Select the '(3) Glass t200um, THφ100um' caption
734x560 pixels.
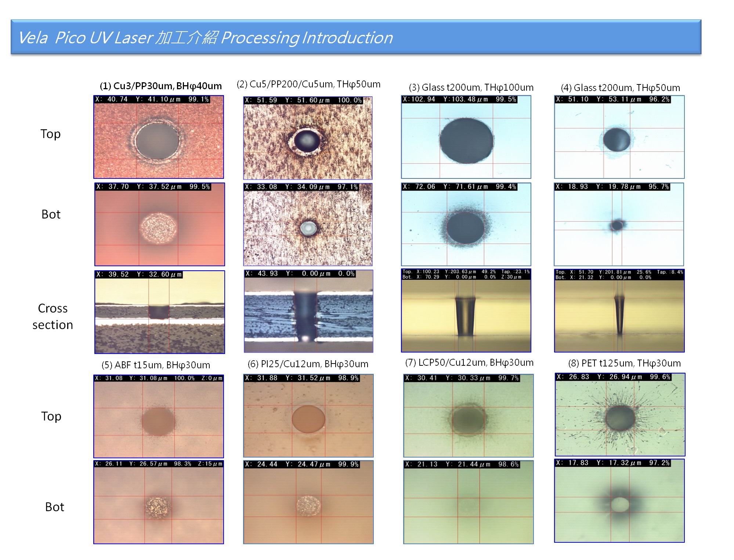[x=471, y=87]
